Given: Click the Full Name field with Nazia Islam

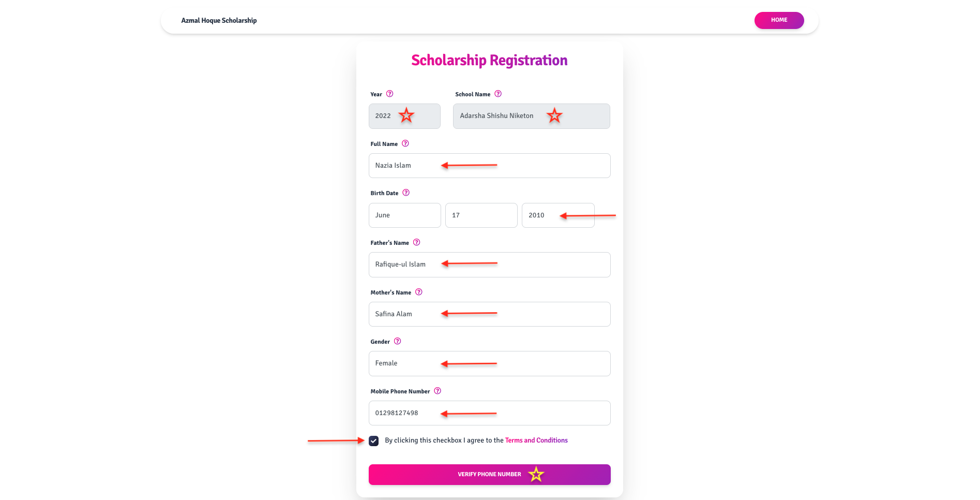Looking at the screenshot, I should (489, 166).
